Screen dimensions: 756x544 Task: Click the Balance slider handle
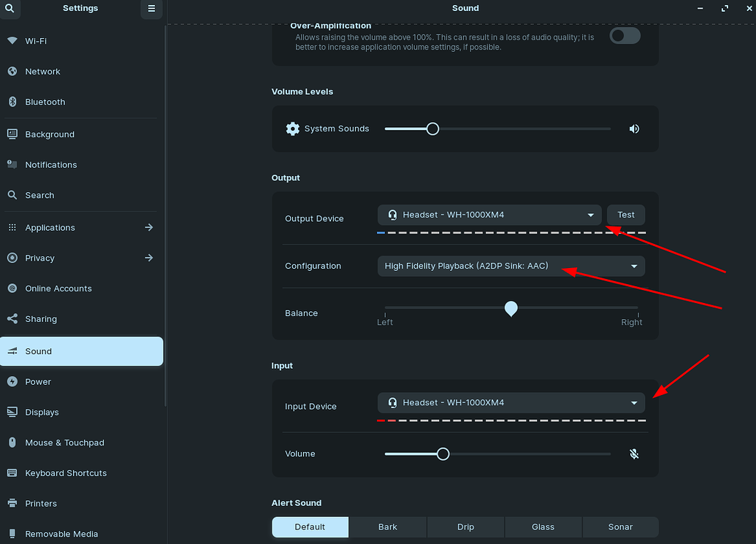coord(511,308)
